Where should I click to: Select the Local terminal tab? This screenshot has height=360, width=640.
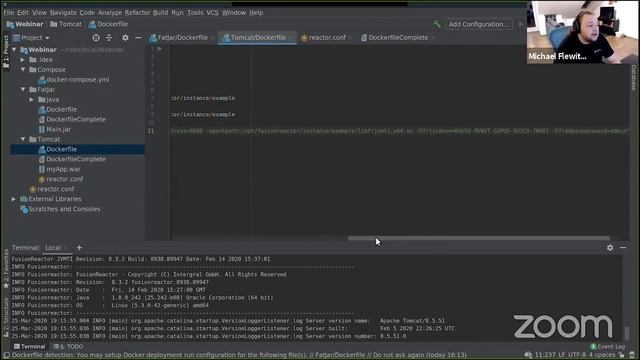click(53, 248)
